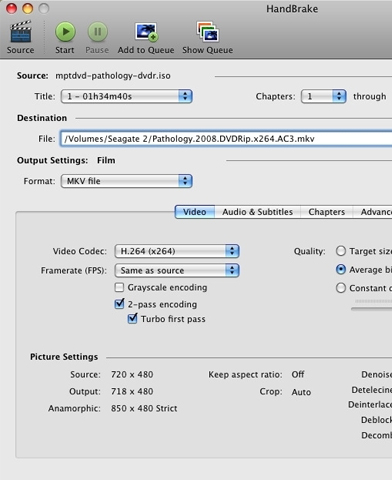Open the Show Queue icon
The height and width of the screenshot is (480, 392).
coord(207,32)
